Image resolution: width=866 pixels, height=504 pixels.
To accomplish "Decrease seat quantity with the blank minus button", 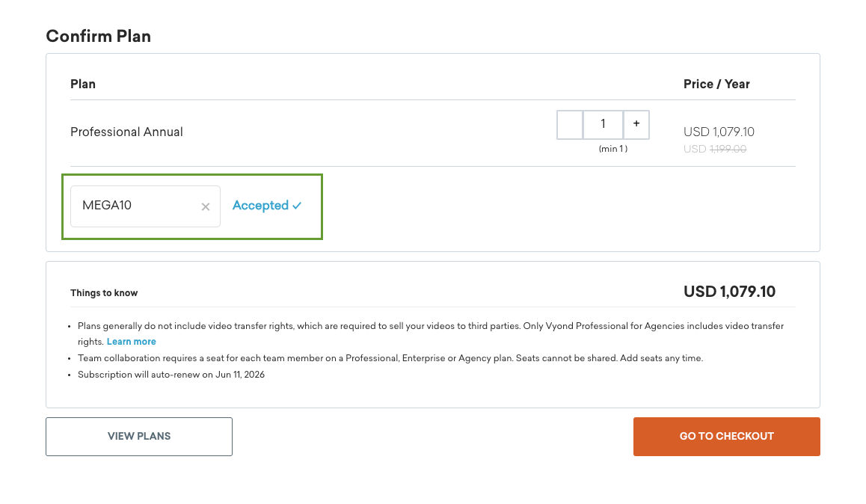I will [x=569, y=124].
